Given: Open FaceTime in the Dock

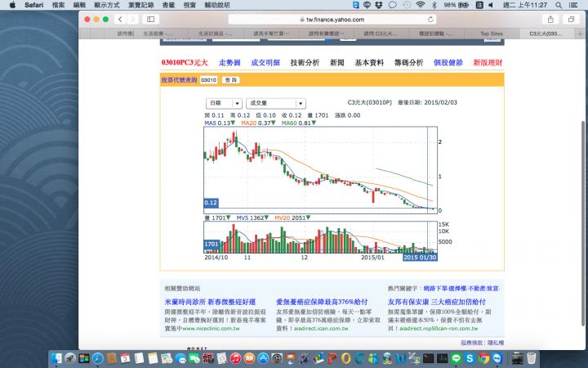Looking at the screenshot, I should point(194,358).
